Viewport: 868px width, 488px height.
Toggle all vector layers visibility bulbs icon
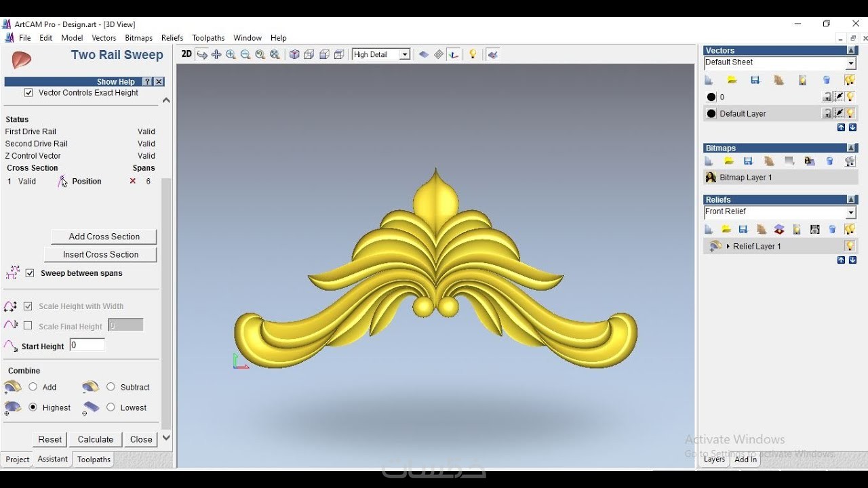tap(850, 80)
